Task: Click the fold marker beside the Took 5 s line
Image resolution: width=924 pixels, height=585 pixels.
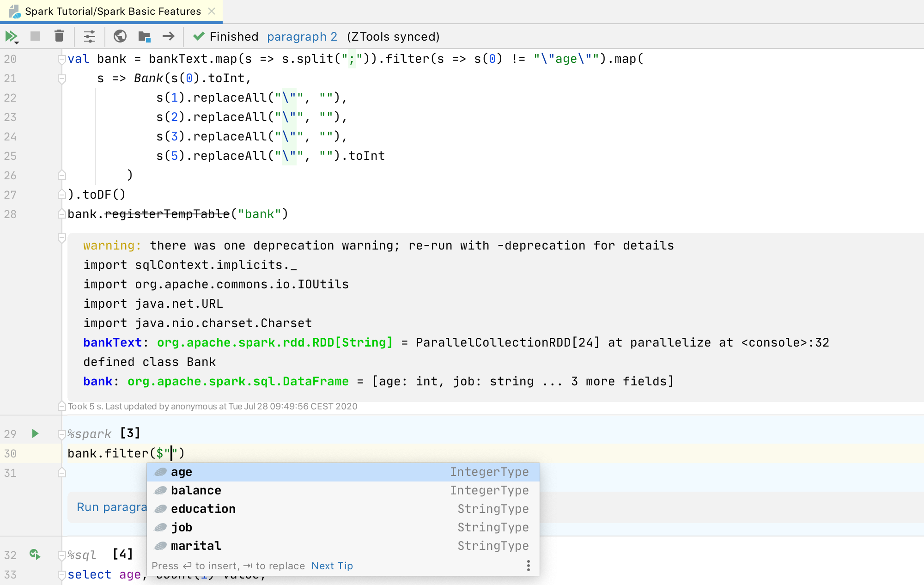Action: point(62,406)
